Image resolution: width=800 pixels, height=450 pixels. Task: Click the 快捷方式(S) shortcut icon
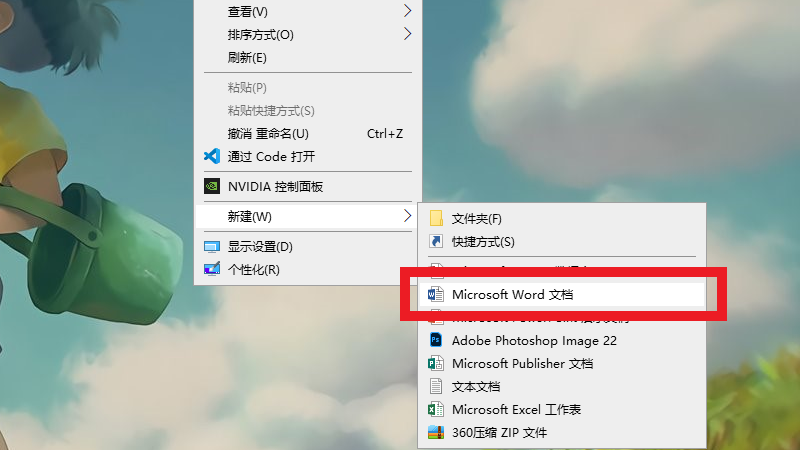click(435, 241)
